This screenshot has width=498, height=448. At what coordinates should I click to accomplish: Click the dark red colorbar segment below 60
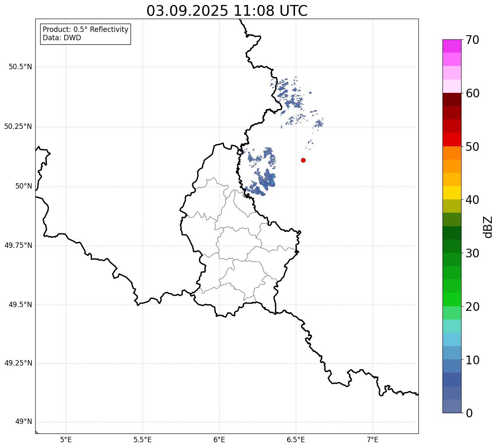click(452, 99)
